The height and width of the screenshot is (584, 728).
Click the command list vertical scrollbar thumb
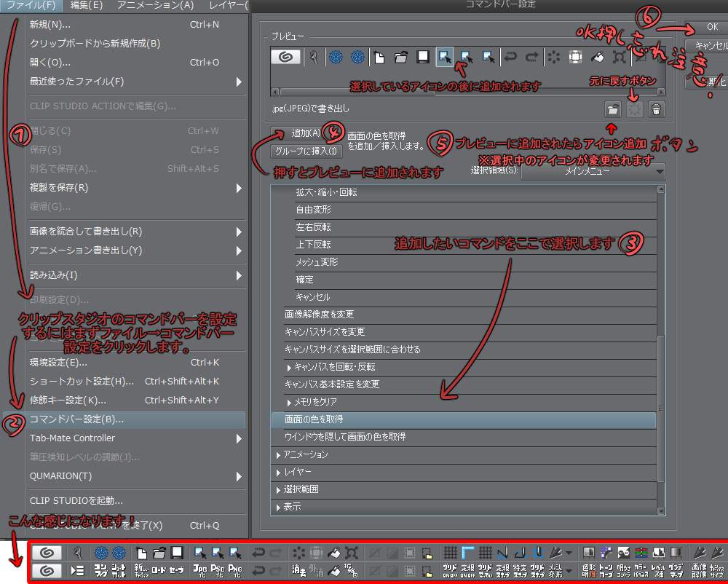click(661, 409)
